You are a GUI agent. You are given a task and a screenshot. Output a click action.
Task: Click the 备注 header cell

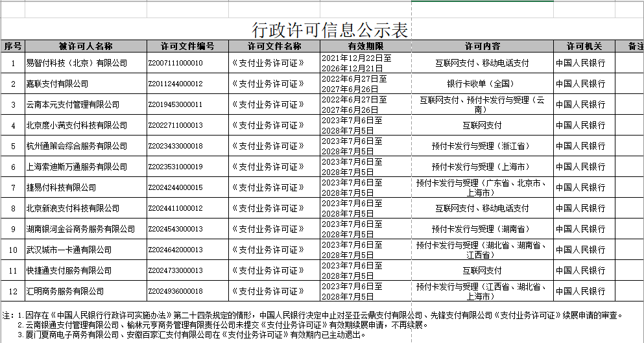click(630, 46)
